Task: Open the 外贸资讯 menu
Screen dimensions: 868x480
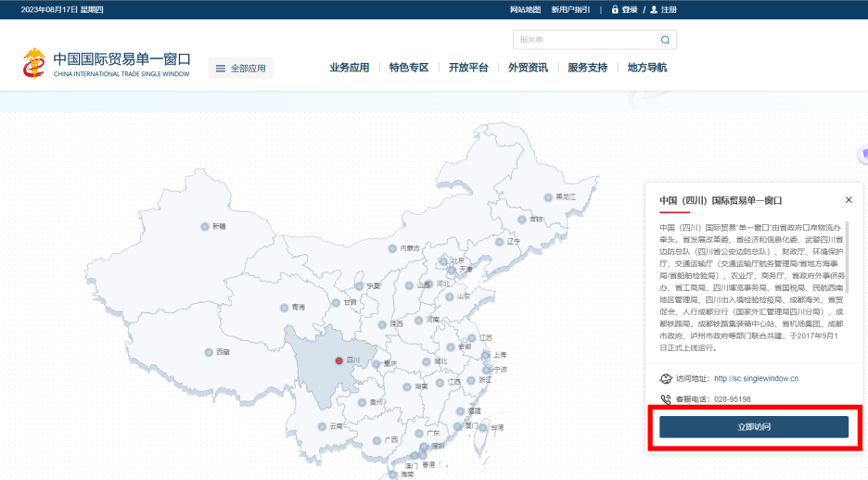Action: point(528,68)
